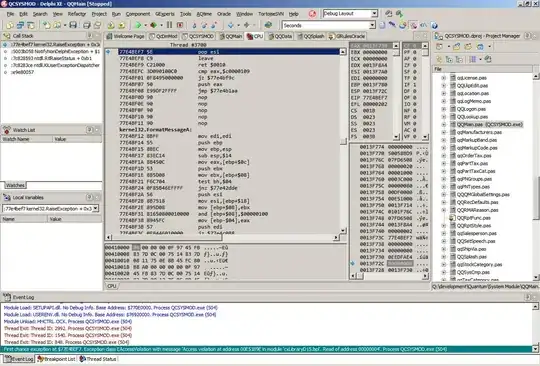The image size is (540, 366).
Task: Click the Module Load SETUPAPI.dll event log line
Action: tap(111, 307)
